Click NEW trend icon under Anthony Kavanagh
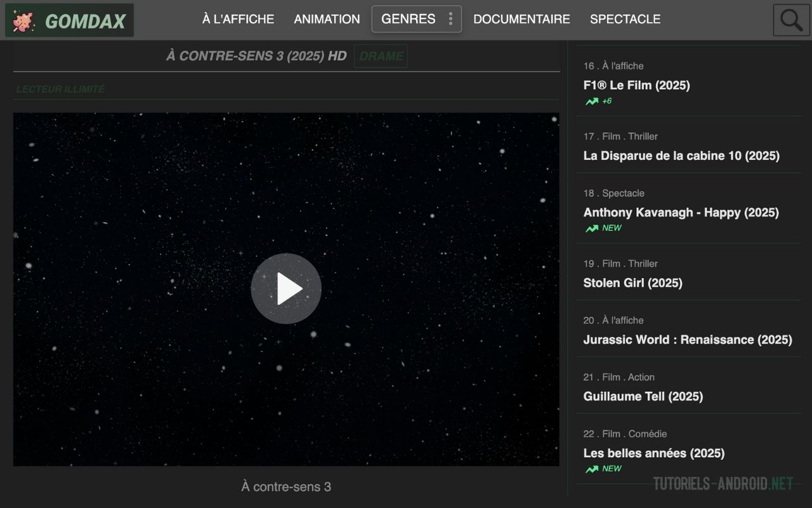Image resolution: width=812 pixels, height=508 pixels. point(592,228)
